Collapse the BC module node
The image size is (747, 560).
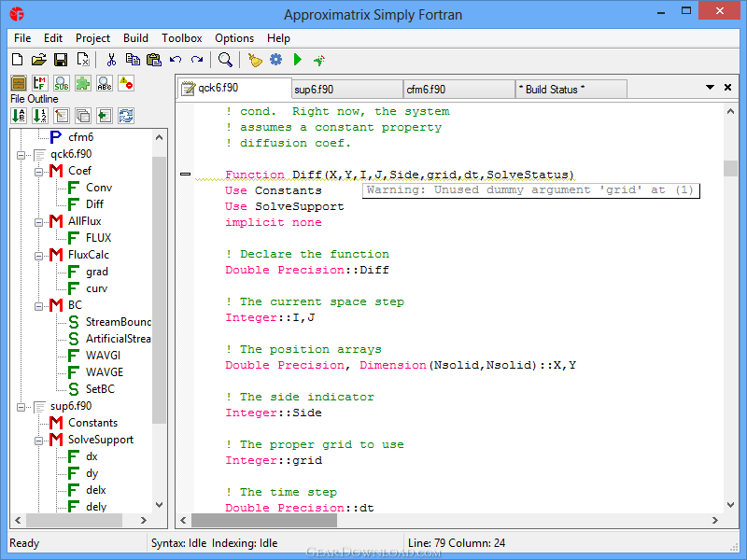[x=38, y=306]
